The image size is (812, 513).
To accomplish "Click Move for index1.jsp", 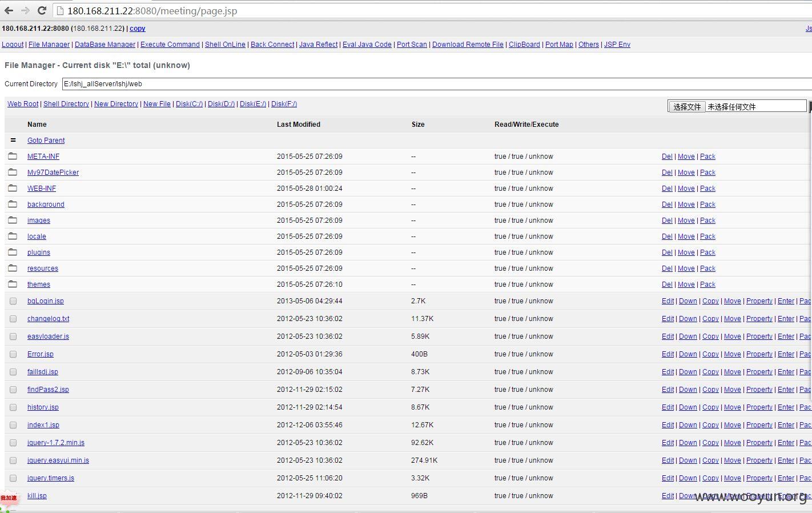I will tap(733, 425).
